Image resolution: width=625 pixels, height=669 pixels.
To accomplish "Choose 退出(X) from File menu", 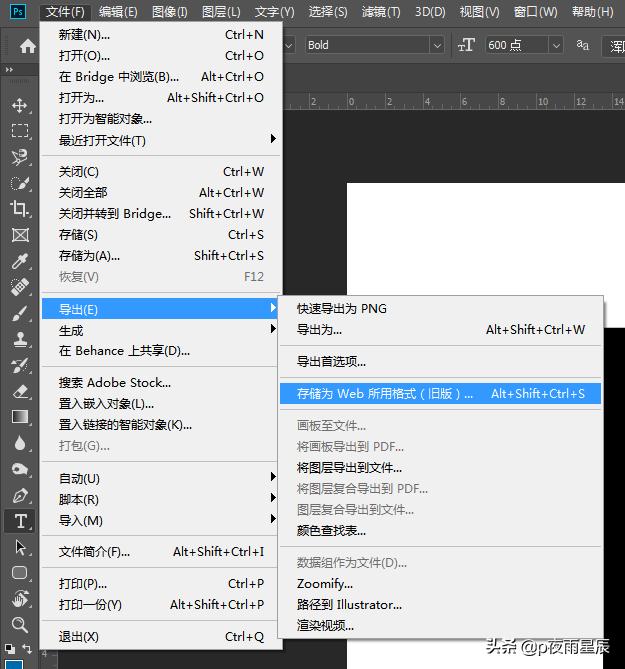I will point(160,637).
